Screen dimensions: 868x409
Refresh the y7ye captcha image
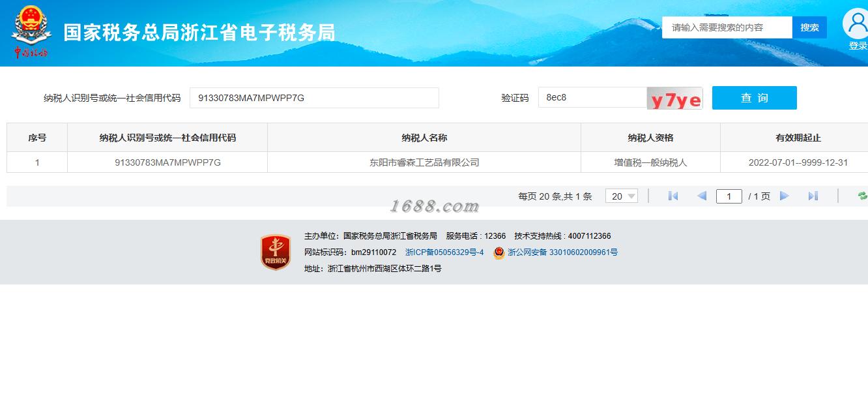[x=674, y=98]
